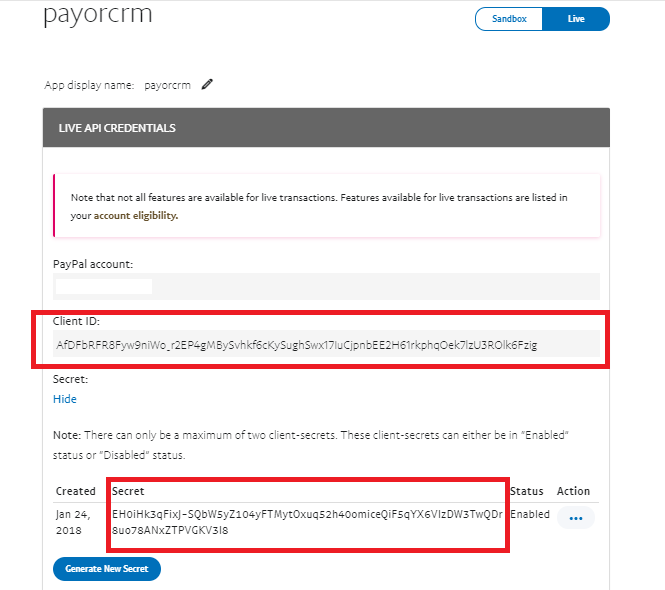The width and height of the screenshot is (665, 590).
Task: Switch to Sandbox mode
Action: click(509, 19)
